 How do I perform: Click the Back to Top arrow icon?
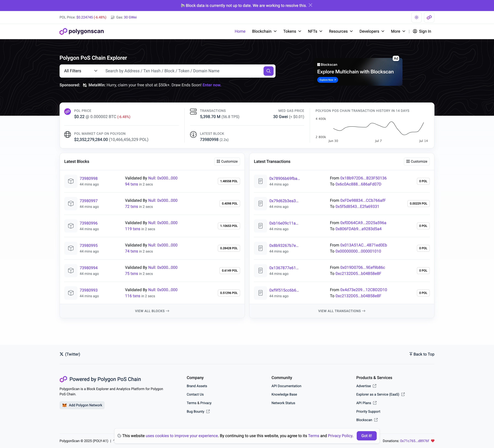[411, 354]
